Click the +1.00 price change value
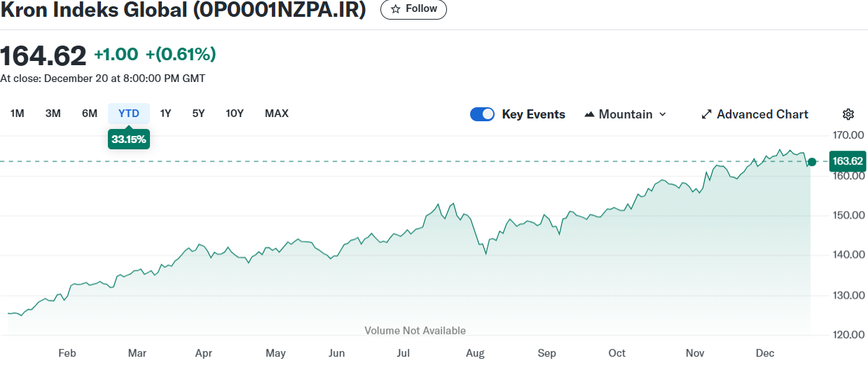This screenshot has height=368, width=868. tap(116, 55)
